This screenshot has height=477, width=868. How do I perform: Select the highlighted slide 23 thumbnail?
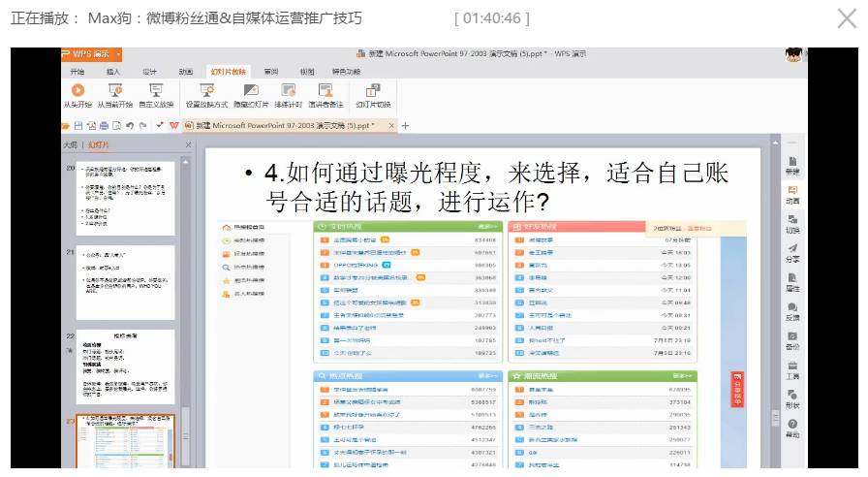pos(125,441)
